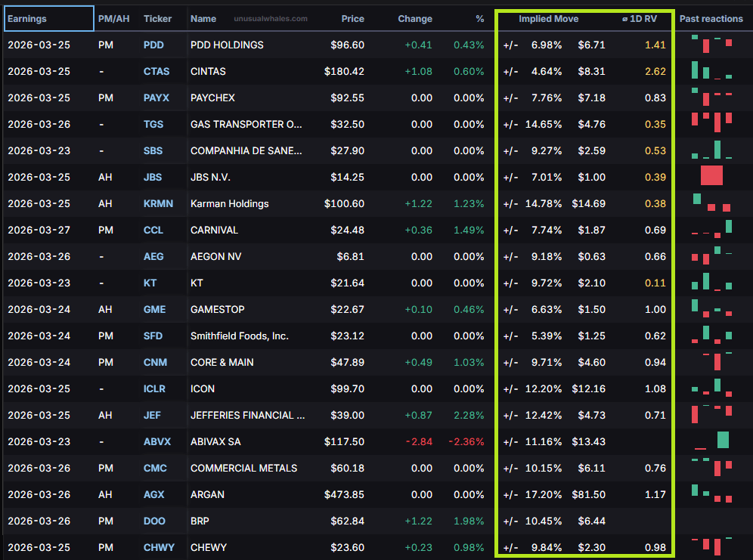Viewport: 753px width, 560px height.
Task: Click the Past reactions column header
Action: (711, 19)
